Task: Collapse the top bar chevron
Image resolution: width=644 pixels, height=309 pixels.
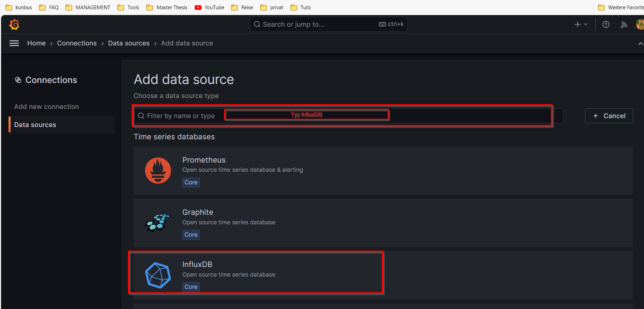Action: click(641, 44)
